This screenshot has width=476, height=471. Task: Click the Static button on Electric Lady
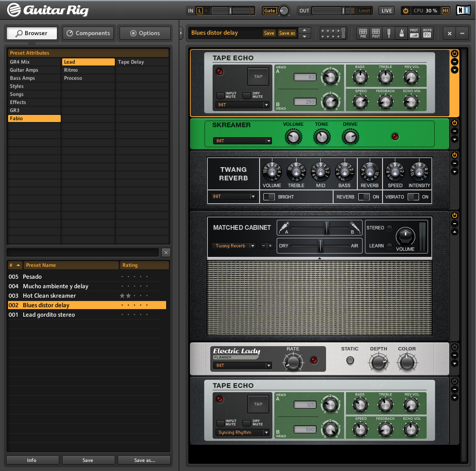pos(350,360)
